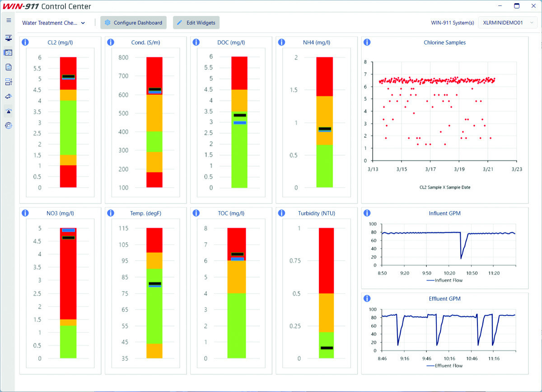Open info for the Effluent GPM chart
542x392 pixels.
367,299
